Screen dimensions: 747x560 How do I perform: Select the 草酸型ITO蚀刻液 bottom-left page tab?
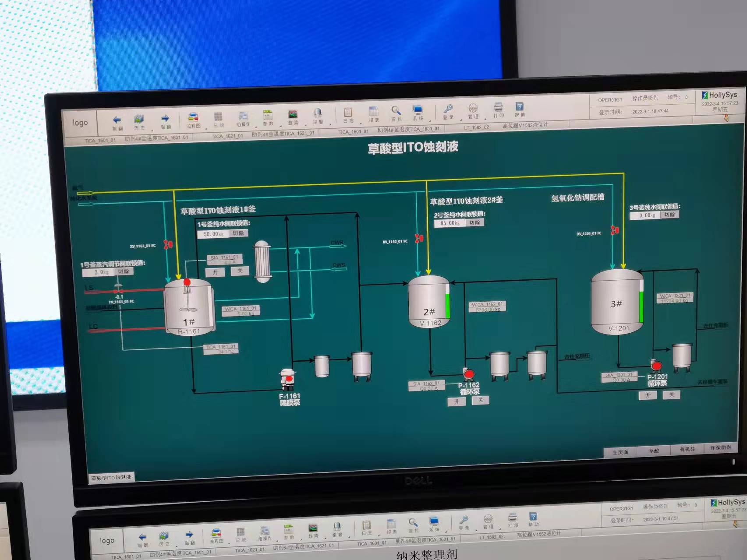[111, 477]
